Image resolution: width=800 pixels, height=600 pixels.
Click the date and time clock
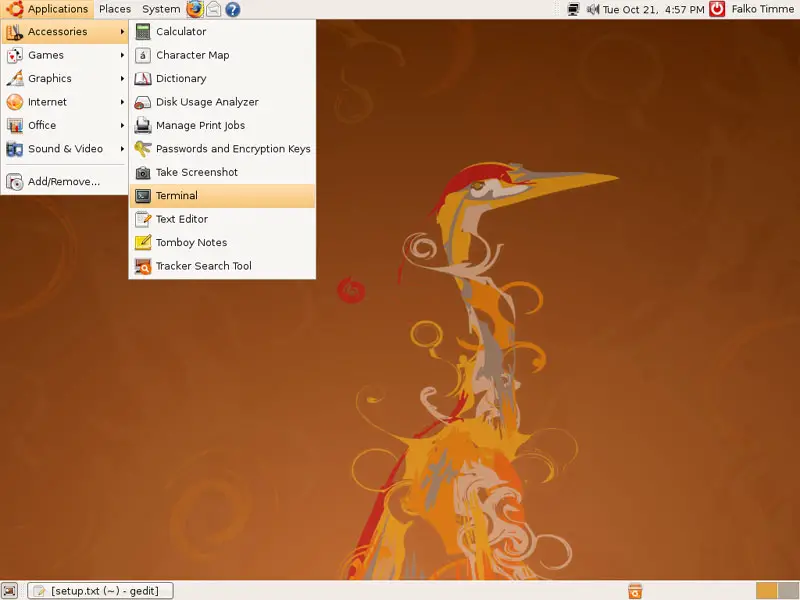654,9
